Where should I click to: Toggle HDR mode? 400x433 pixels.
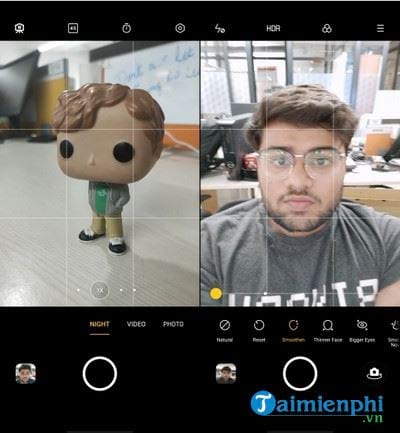pos(273,29)
